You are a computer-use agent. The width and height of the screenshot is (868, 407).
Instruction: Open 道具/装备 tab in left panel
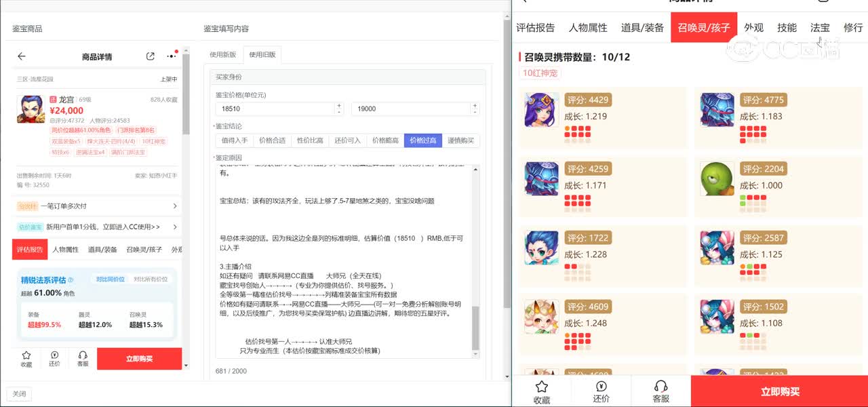click(102, 250)
